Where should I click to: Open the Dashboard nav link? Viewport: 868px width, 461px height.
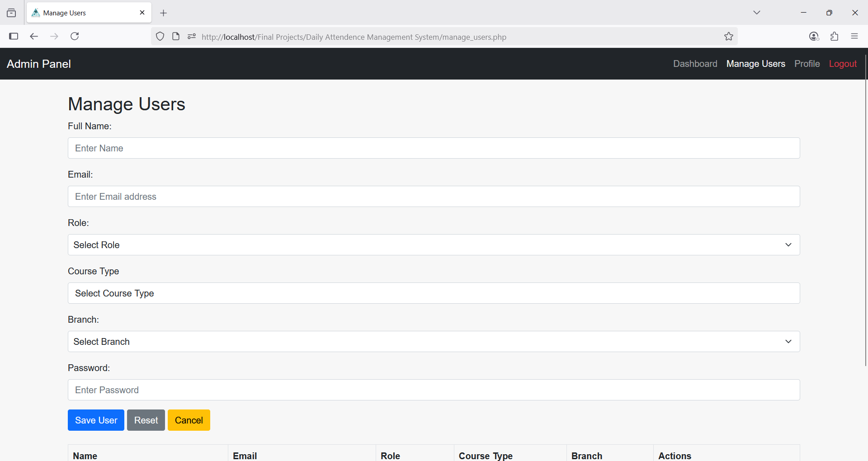pyautogui.click(x=695, y=64)
